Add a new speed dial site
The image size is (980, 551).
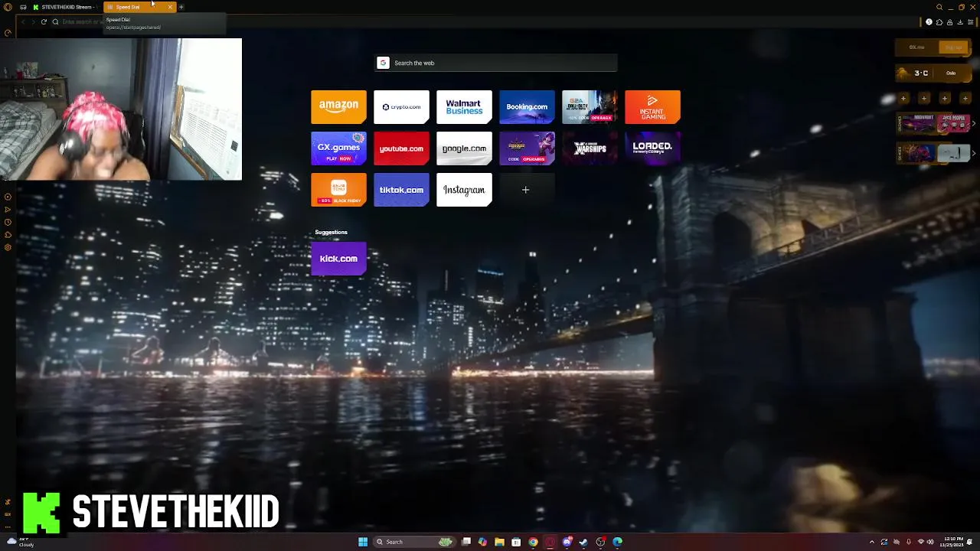pos(526,190)
